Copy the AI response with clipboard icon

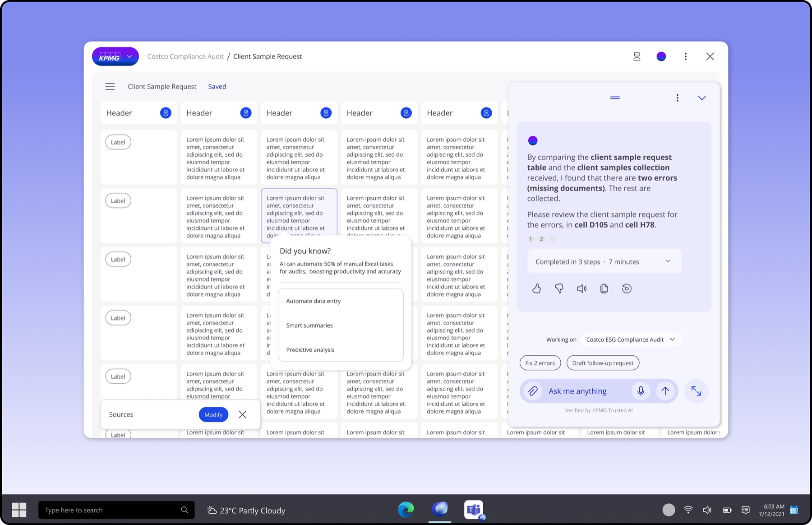coord(604,288)
